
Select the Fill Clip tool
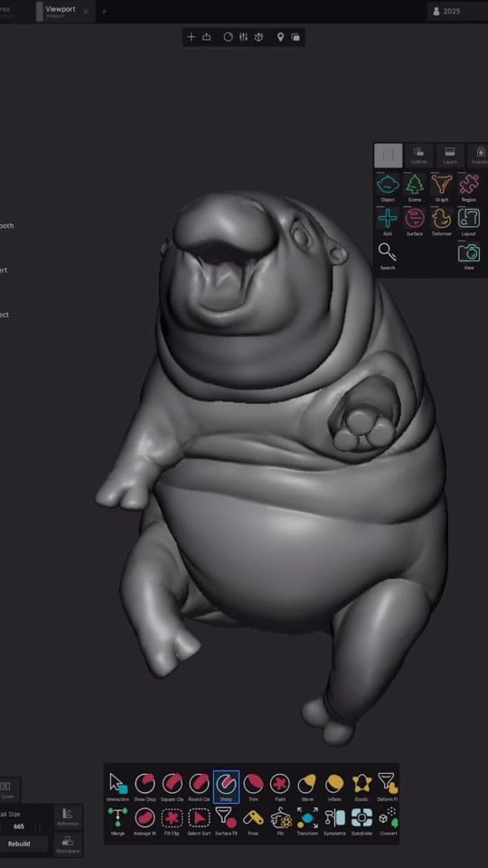point(172,820)
